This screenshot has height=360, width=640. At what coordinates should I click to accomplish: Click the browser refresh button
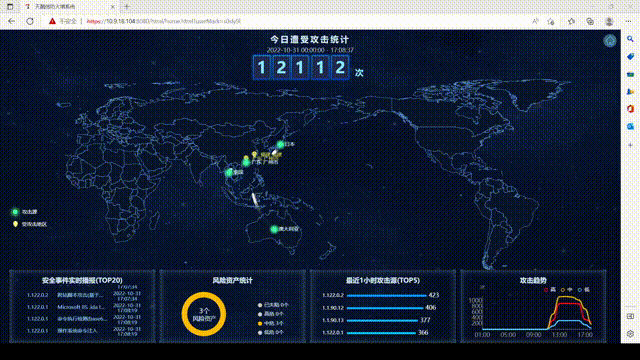tap(30, 21)
